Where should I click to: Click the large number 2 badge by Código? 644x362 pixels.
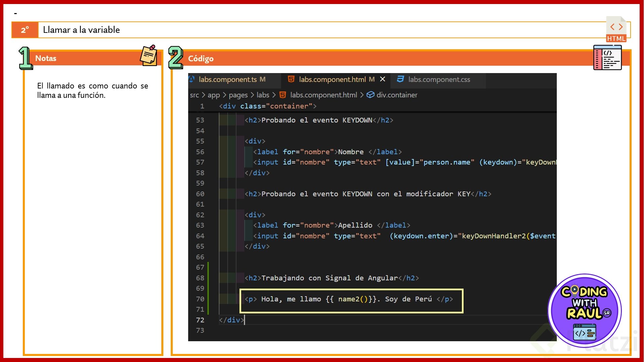click(175, 57)
